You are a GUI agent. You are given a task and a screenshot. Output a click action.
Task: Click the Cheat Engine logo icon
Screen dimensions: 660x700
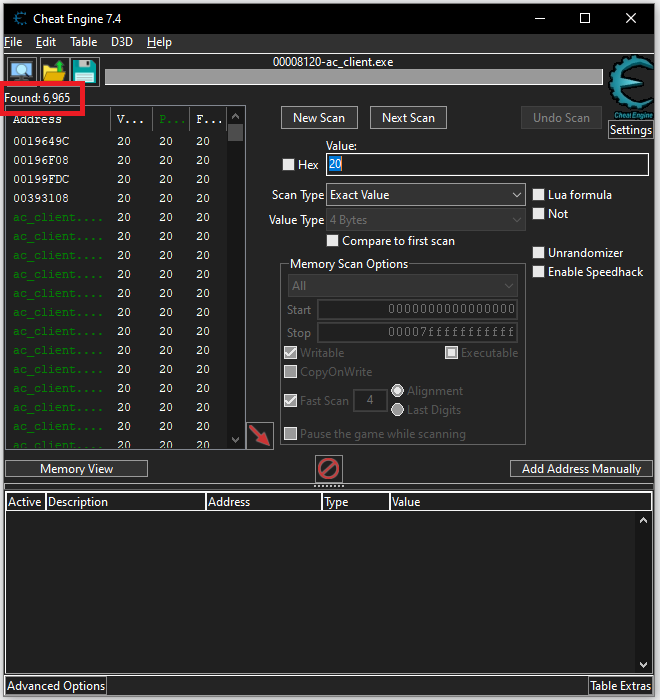630,89
